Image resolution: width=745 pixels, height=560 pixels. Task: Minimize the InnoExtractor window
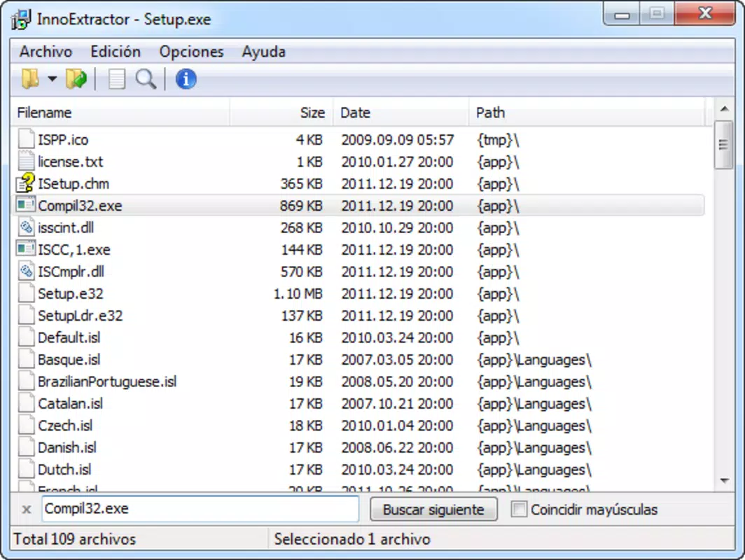[622, 14]
